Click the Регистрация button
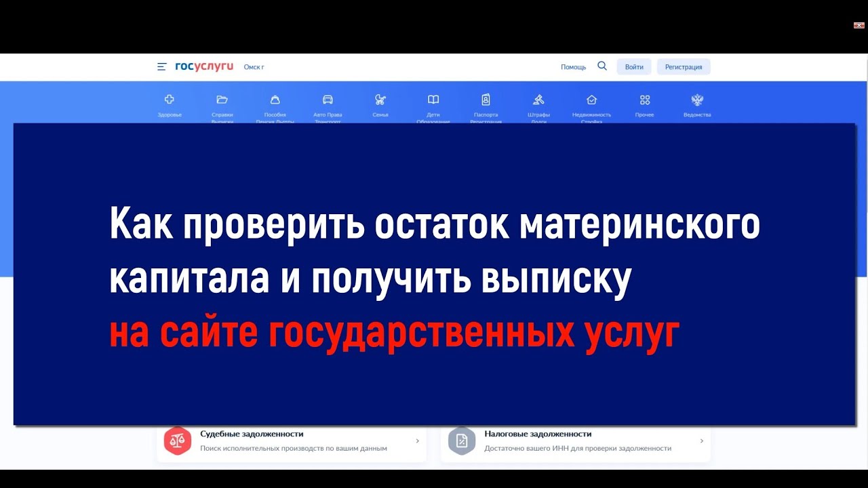This screenshot has height=488, width=868. point(684,66)
